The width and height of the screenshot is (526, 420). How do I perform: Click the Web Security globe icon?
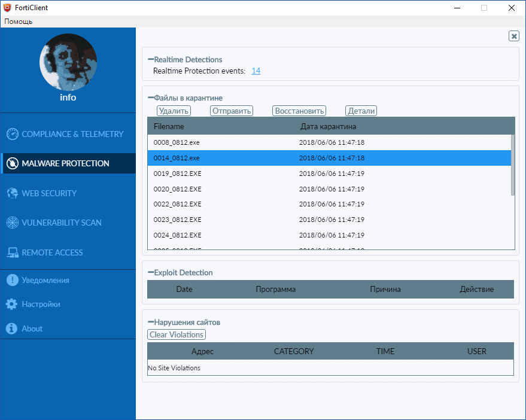click(13, 193)
